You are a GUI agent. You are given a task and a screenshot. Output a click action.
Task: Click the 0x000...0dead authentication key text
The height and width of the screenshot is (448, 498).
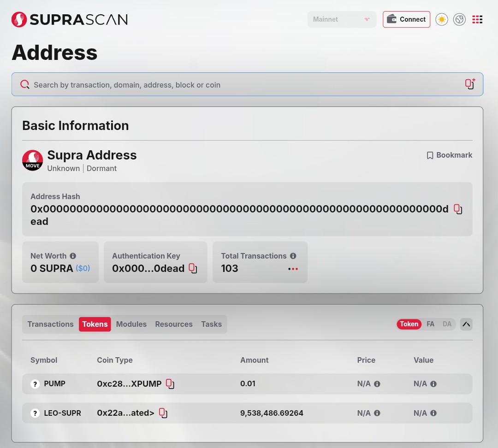coord(148,268)
